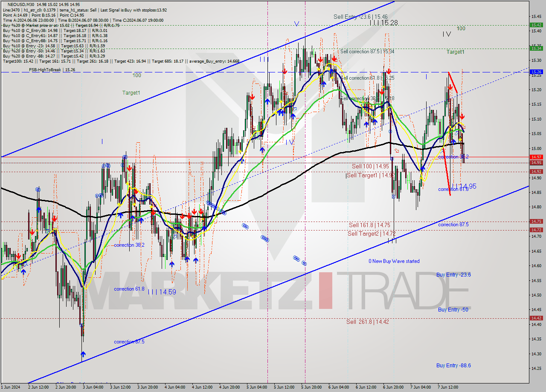
Task: Click the '0 New Buy Wave started' label
Action: (394, 261)
